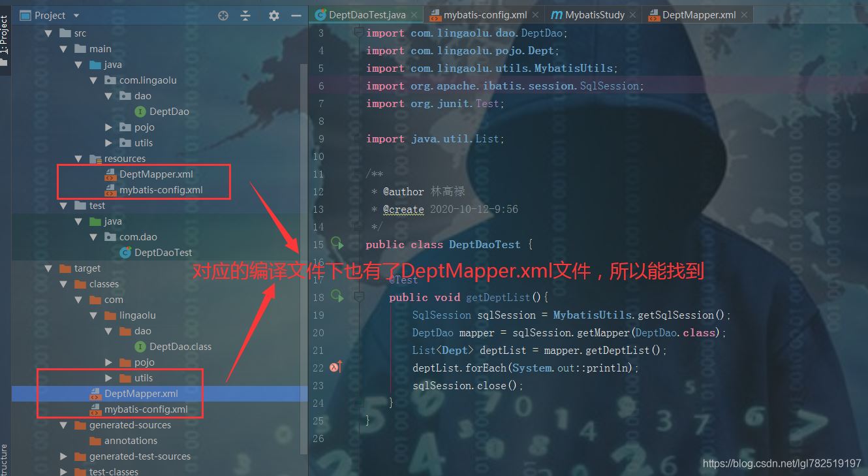The width and height of the screenshot is (868, 476).
Task: Collapse the resources folder
Action: coord(79,159)
